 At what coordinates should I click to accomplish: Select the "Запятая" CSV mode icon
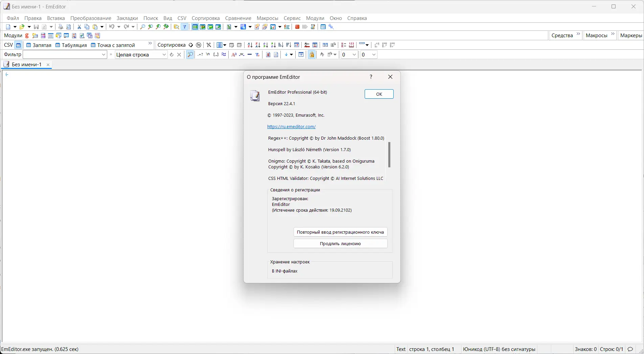point(38,45)
